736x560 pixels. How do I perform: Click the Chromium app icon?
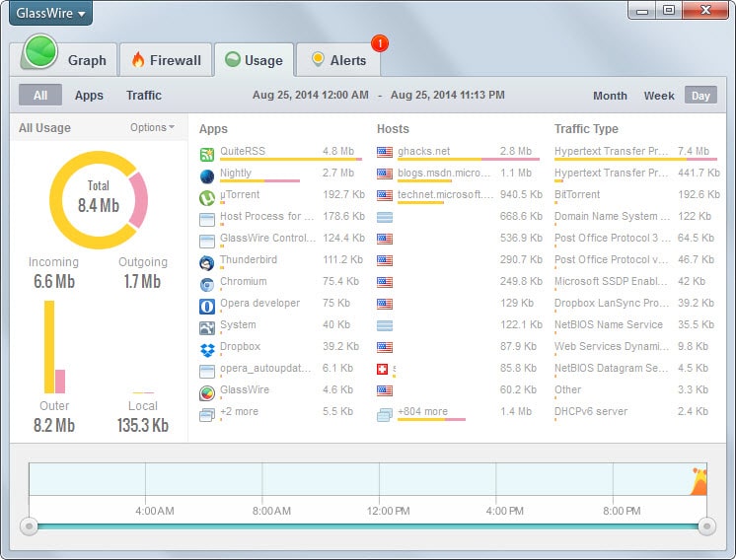[x=207, y=285]
